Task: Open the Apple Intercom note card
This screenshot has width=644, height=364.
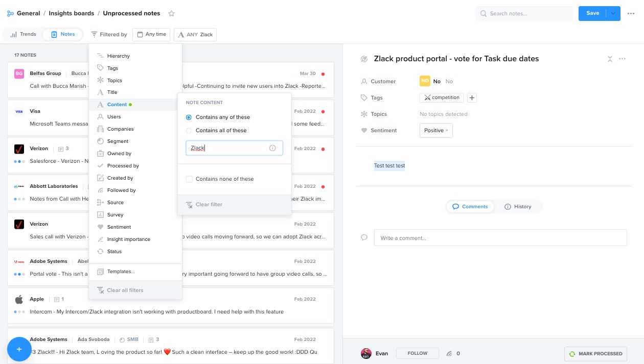Action: pyautogui.click(x=171, y=305)
